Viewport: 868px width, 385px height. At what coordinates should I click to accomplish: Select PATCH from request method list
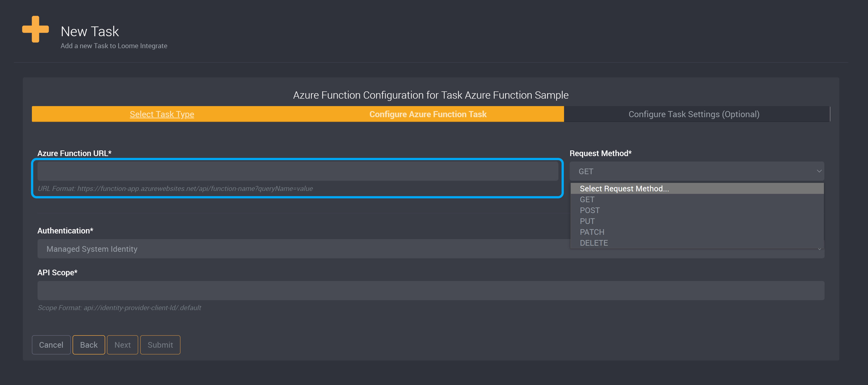pyautogui.click(x=697, y=232)
